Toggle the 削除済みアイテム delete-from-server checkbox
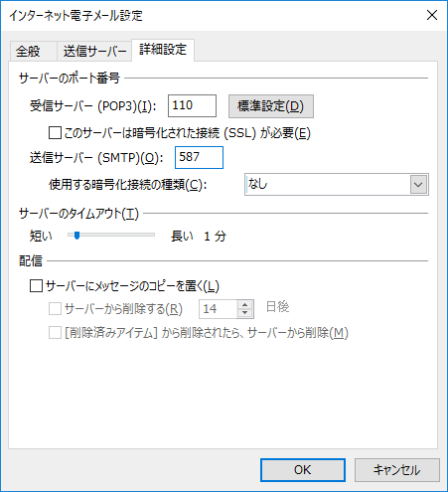Screen dimensions: 448x492 pos(55,333)
